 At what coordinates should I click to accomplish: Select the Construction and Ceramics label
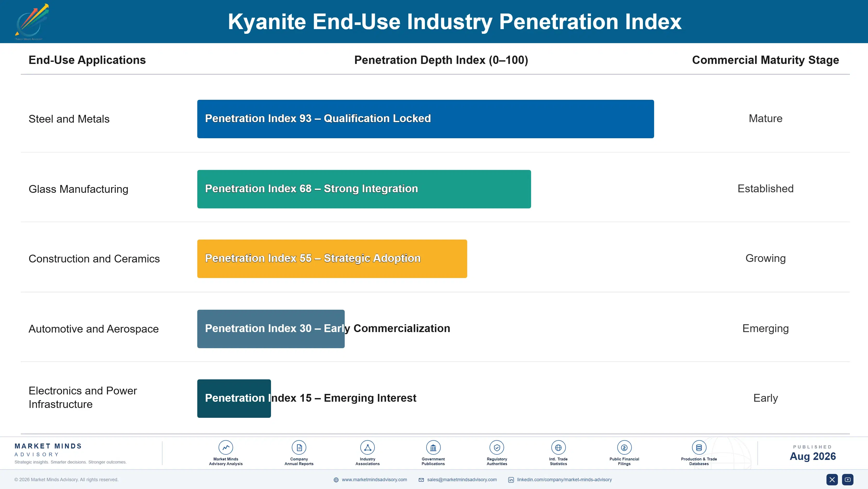(94, 259)
